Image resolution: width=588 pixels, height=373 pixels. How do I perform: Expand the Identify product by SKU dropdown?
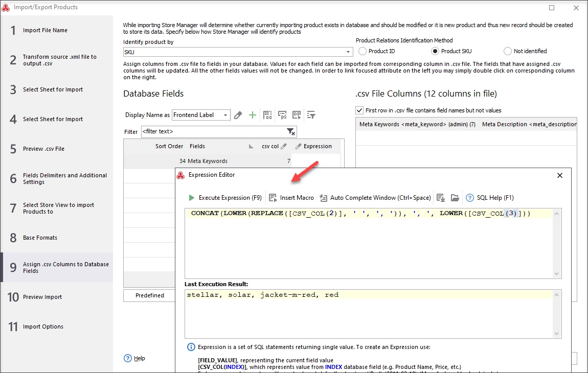[348, 52]
